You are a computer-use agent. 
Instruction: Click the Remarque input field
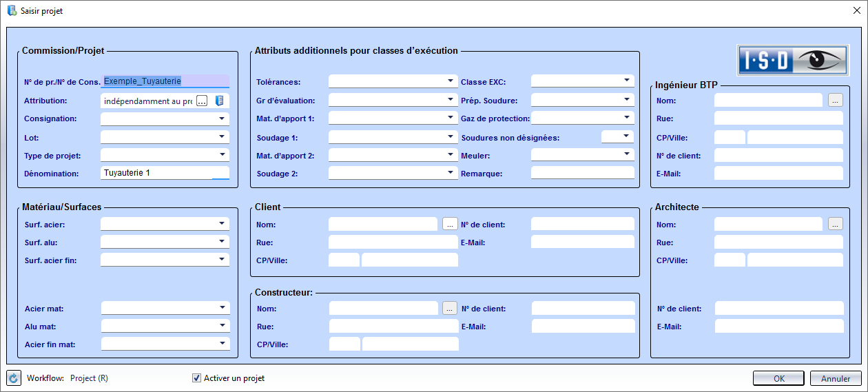tap(583, 173)
